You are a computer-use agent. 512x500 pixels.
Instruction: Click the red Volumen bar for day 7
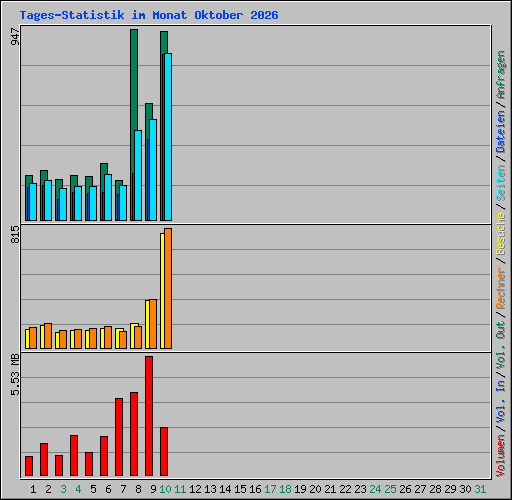119,437
